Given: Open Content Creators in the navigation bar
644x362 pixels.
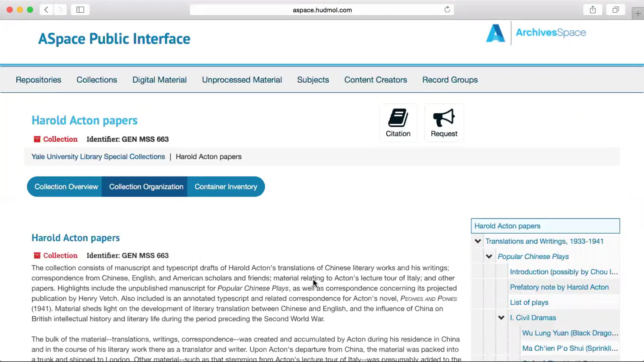Looking at the screenshot, I should pyautogui.click(x=375, y=80).
